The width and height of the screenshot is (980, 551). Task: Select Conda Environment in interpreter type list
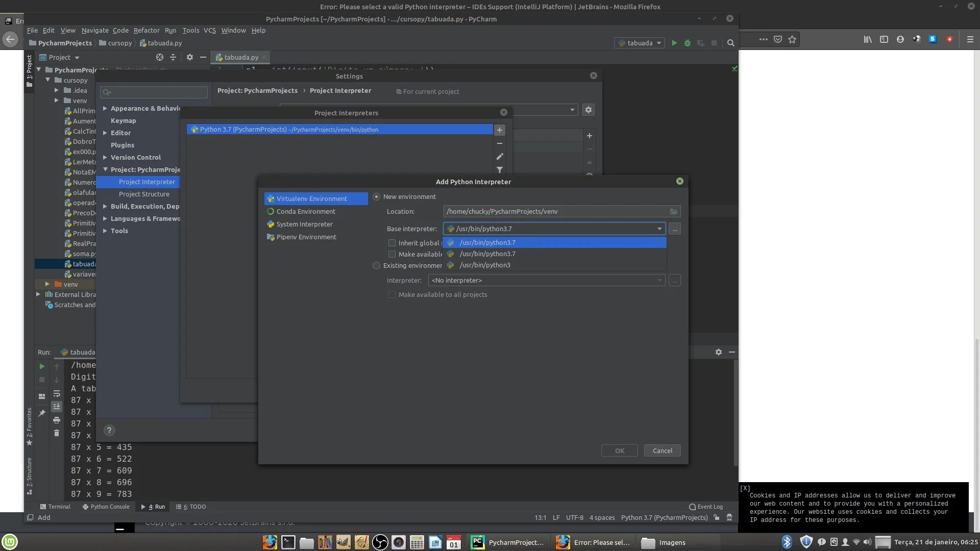316,212
